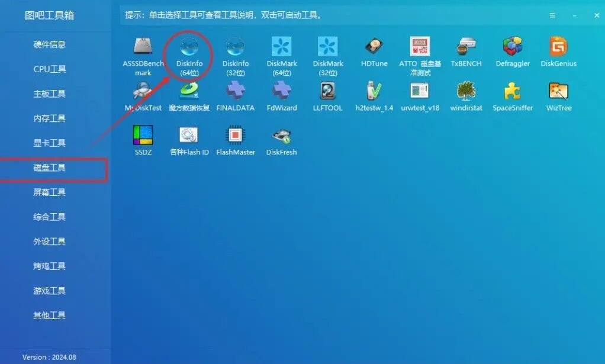Viewport: 605px width, 364px height.
Task: Select the urwtest_v18 tool icon
Action: coord(420,91)
